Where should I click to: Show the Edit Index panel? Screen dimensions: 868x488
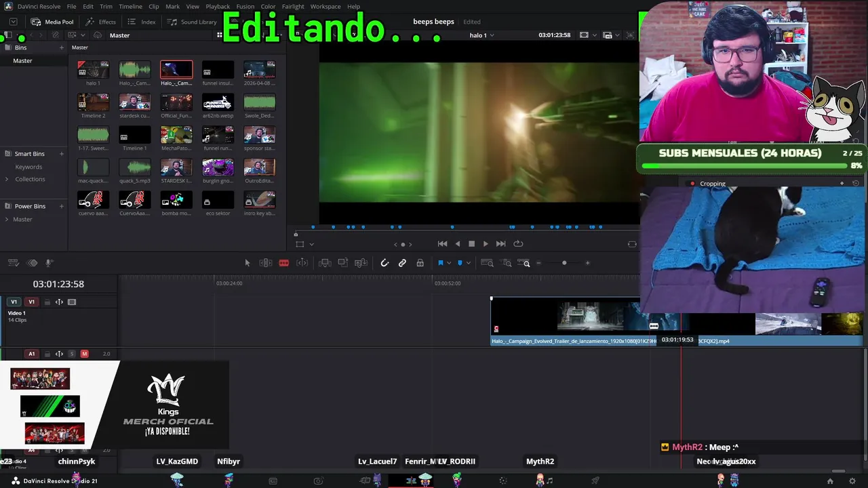tap(142, 22)
